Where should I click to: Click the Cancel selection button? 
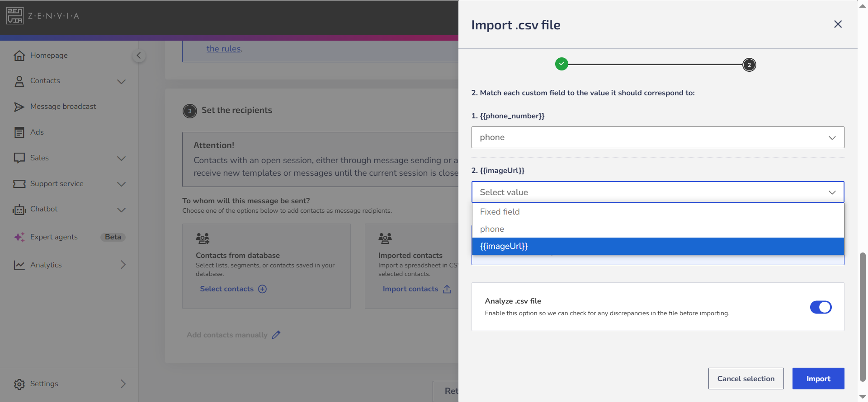point(746,379)
